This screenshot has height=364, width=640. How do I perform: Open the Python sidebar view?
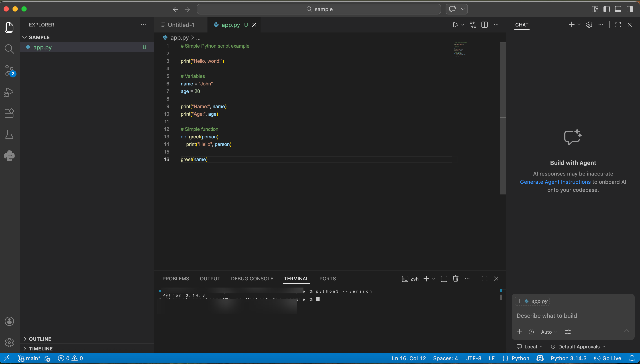click(9, 156)
